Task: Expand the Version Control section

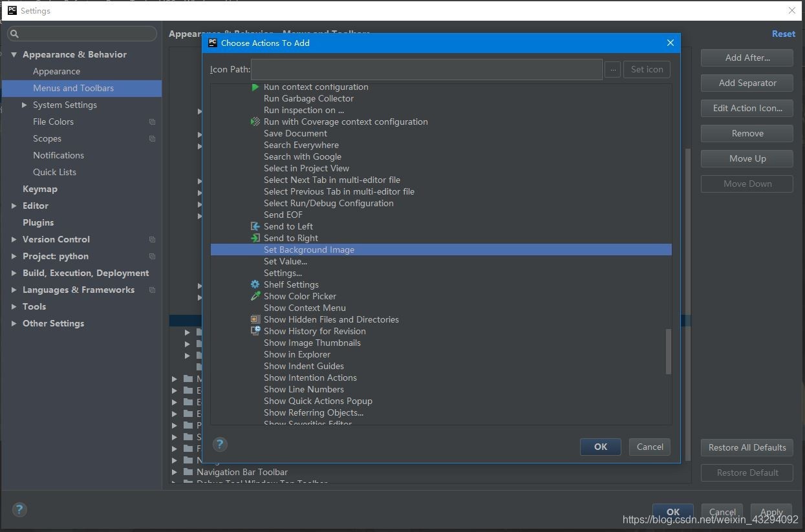Action: click(x=14, y=239)
